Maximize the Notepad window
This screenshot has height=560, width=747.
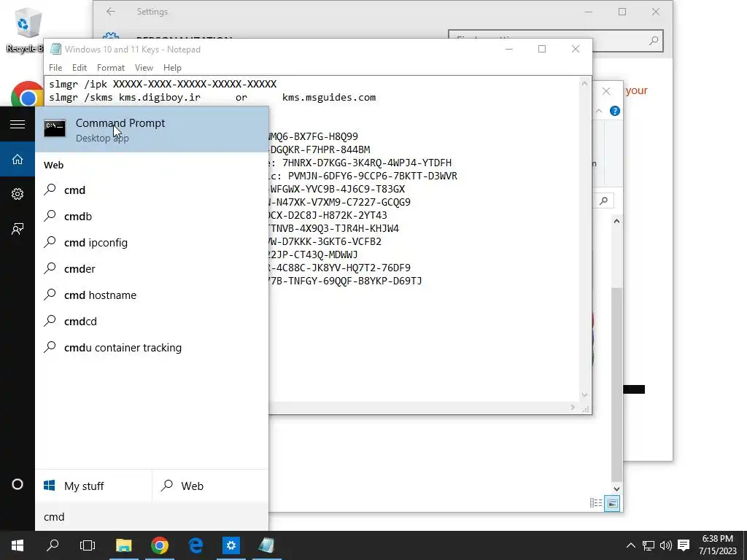click(x=542, y=49)
